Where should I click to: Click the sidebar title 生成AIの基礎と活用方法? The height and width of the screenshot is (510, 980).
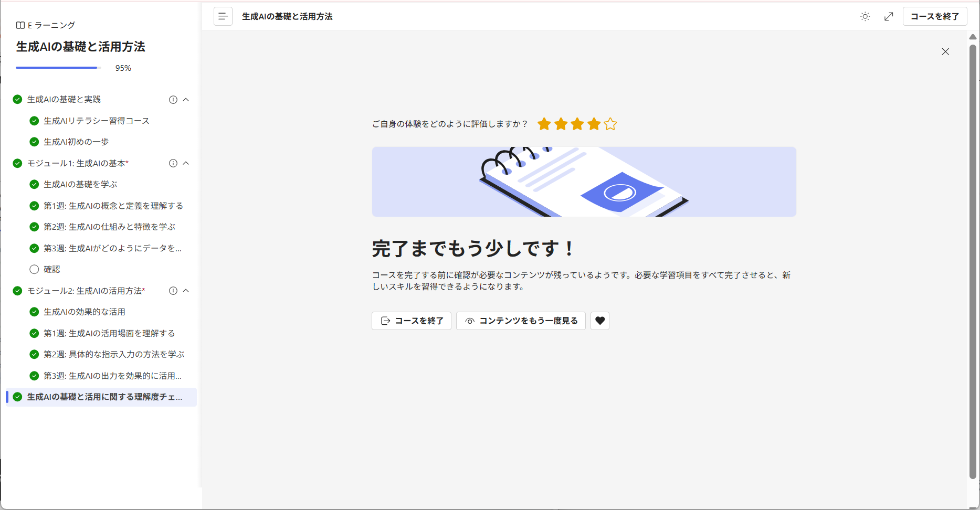80,47
